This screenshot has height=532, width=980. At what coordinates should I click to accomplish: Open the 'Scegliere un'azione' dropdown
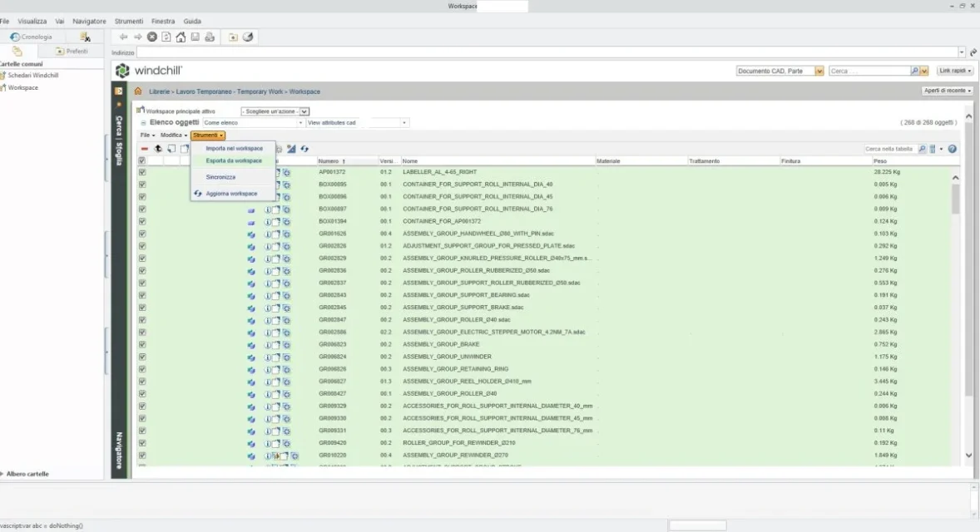coord(275,111)
